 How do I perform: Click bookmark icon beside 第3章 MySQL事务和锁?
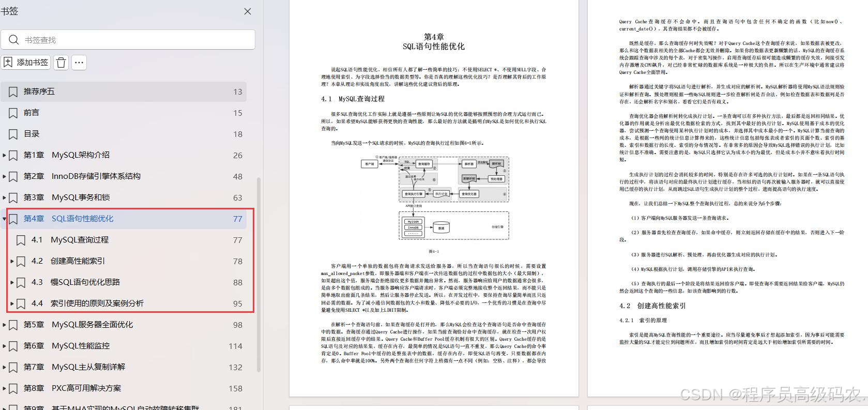tap(13, 198)
